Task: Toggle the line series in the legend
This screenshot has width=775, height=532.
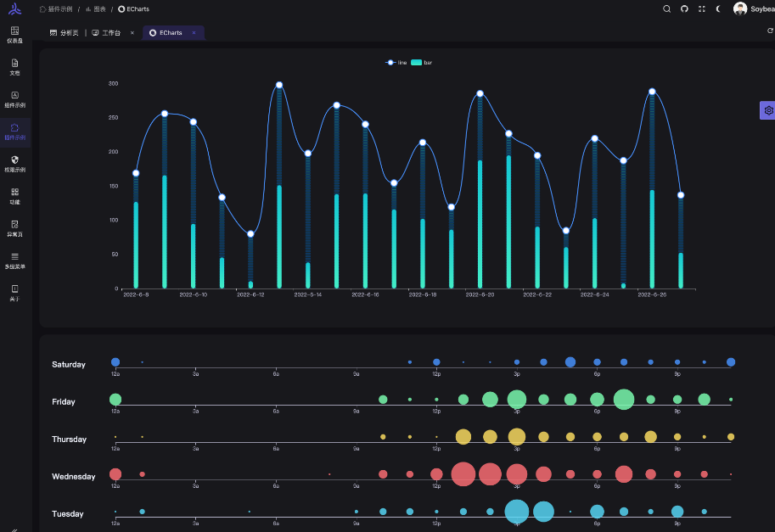Action: [396, 62]
